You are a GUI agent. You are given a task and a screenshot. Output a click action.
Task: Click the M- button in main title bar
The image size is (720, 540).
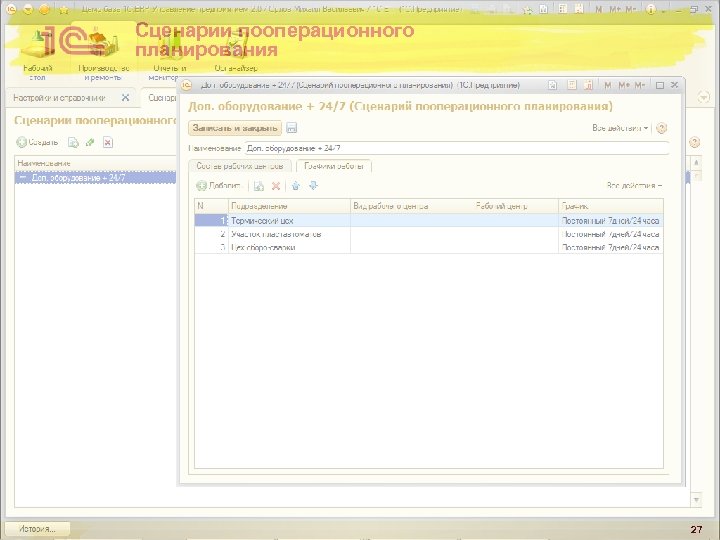[630, 8]
